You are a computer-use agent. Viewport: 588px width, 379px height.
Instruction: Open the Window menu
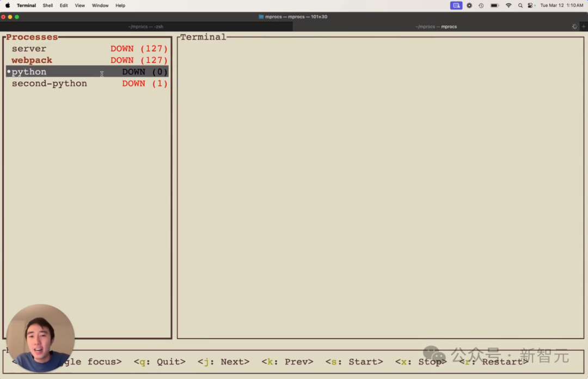point(100,5)
